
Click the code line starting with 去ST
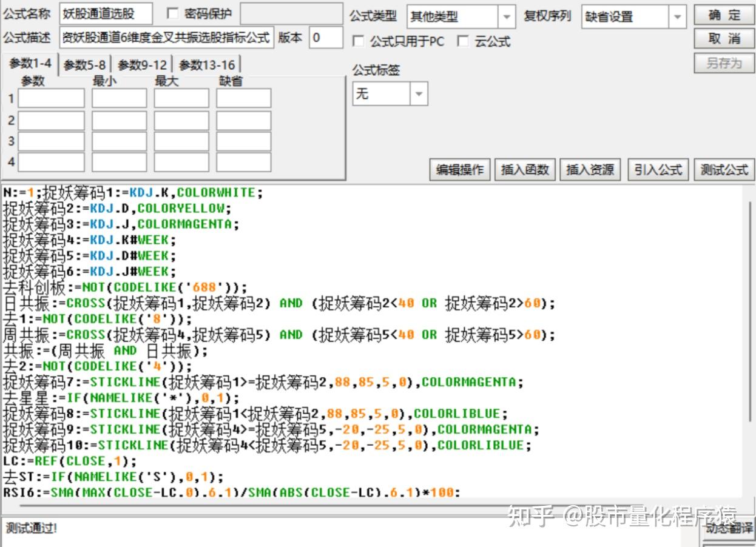(x=113, y=477)
